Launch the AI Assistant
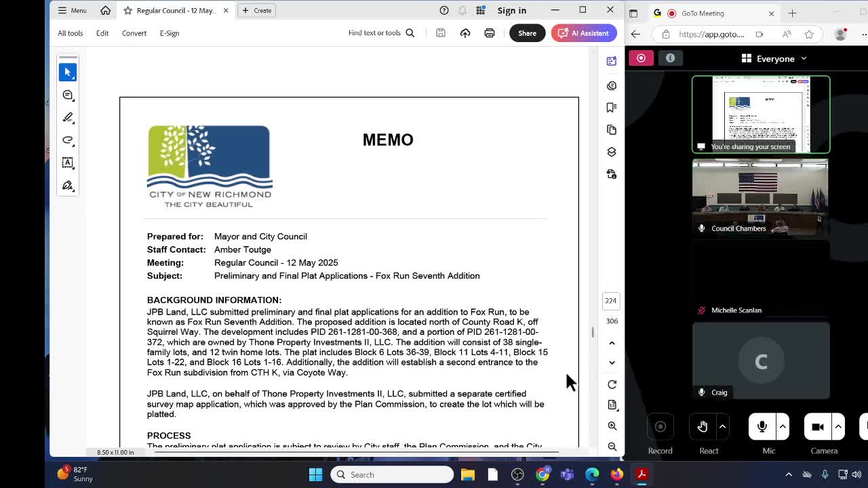Image resolution: width=868 pixels, height=488 pixels. (x=583, y=33)
